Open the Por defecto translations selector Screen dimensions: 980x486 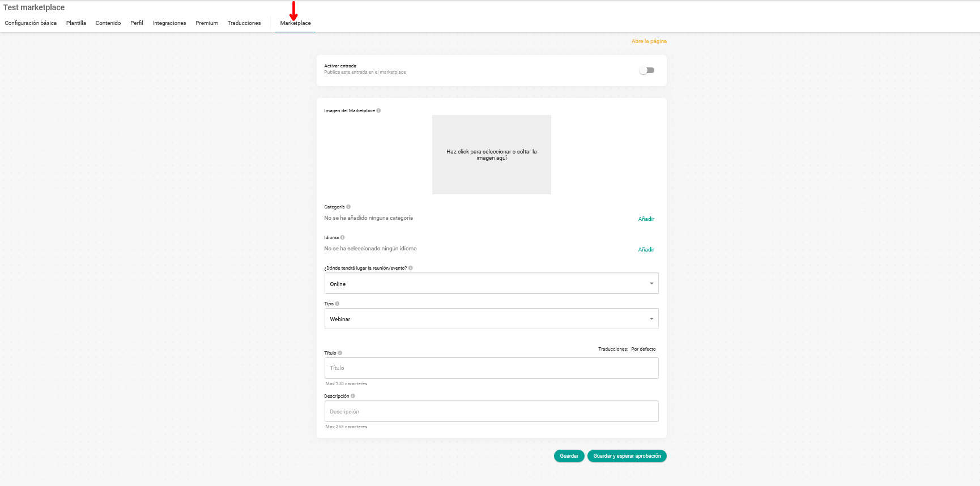click(643, 349)
